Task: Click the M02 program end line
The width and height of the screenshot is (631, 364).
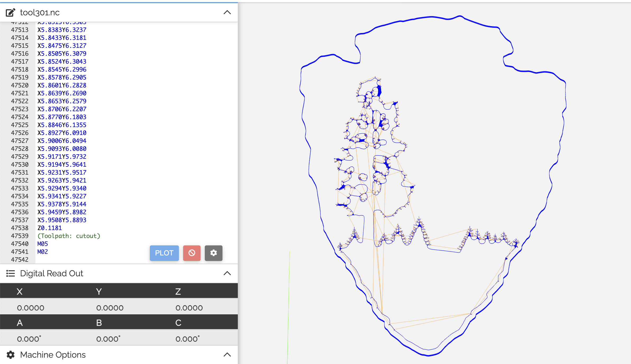Action: pyautogui.click(x=43, y=252)
